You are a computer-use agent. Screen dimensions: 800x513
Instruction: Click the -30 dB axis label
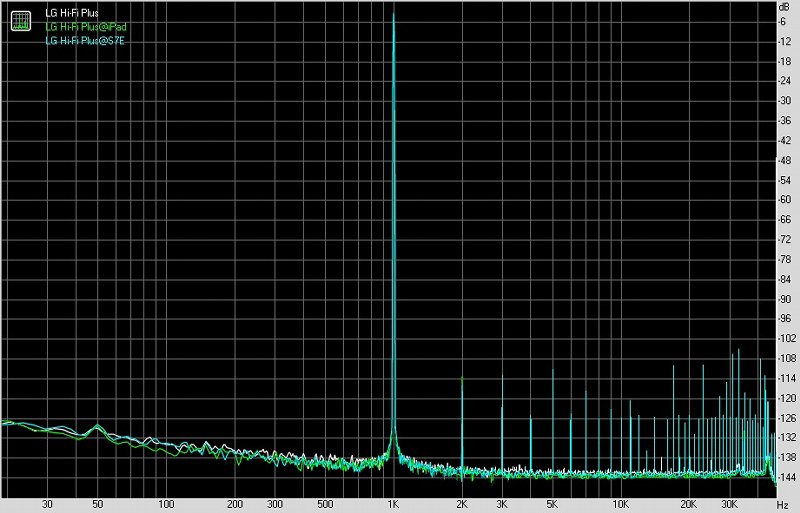click(785, 101)
